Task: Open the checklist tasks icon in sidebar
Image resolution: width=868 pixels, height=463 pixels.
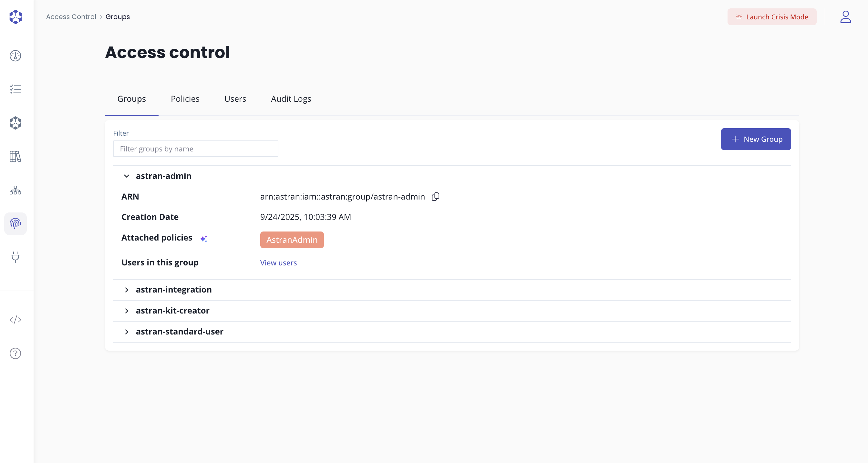Action: click(x=15, y=89)
